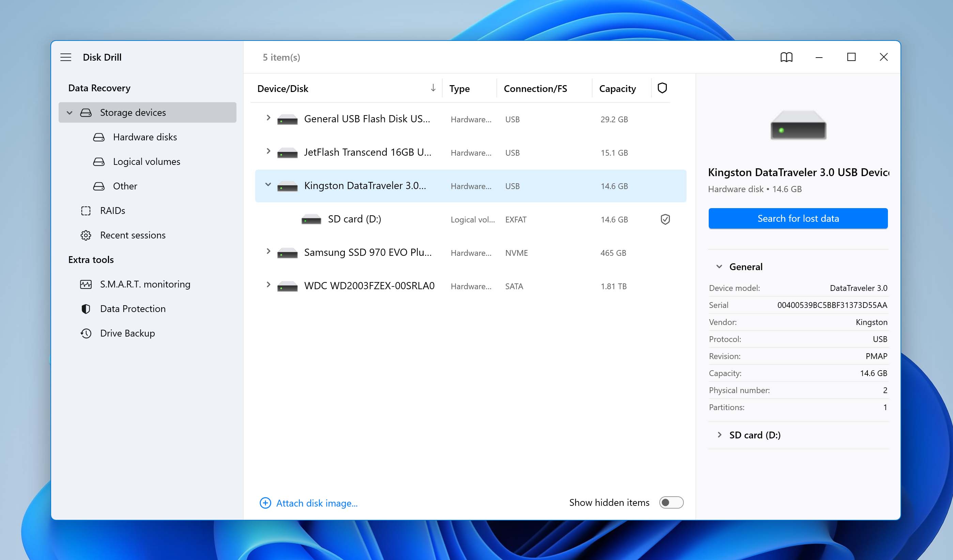
Task: Click the Drive Backup icon
Action: 86,333
